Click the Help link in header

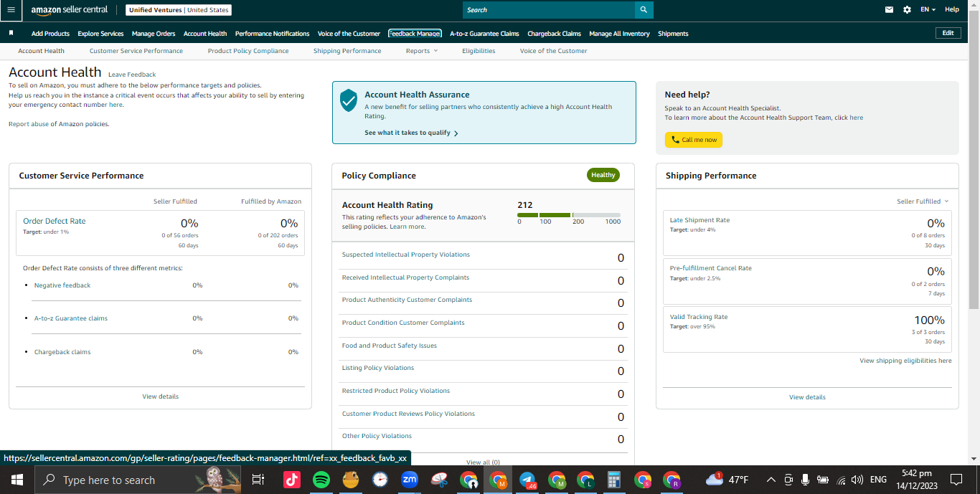[x=952, y=10]
